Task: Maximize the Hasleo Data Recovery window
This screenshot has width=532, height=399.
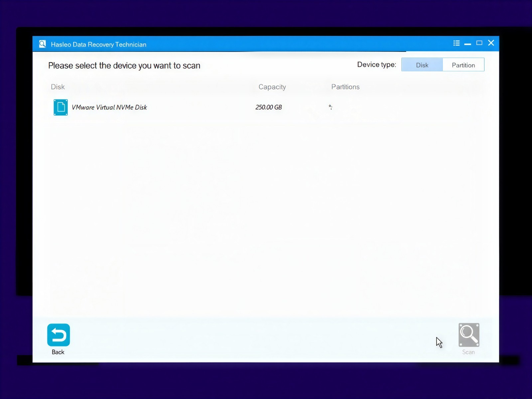Action: click(x=479, y=43)
